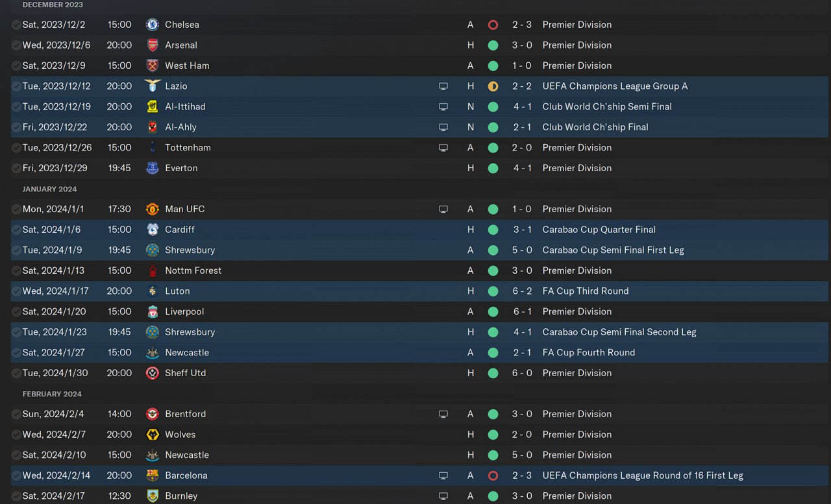The width and height of the screenshot is (831, 504).
Task: Open the 6 - 1 result against Liverpool
Action: pyautogui.click(x=522, y=311)
